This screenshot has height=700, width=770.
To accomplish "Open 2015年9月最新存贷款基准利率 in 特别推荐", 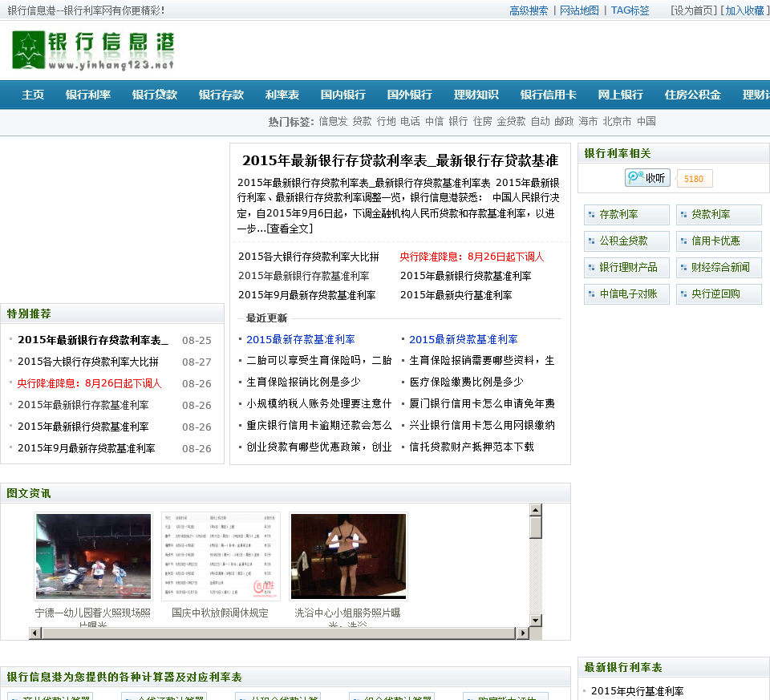I will pos(87,448).
